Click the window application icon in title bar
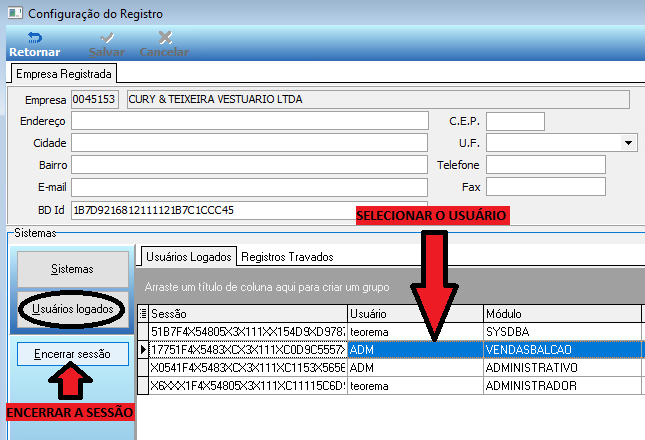The image size is (645, 440). [x=15, y=13]
